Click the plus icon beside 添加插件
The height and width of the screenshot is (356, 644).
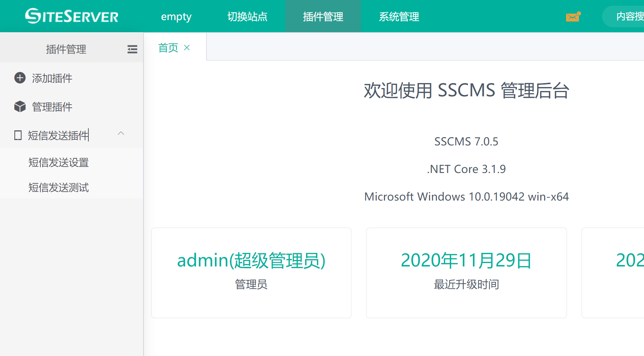20,78
